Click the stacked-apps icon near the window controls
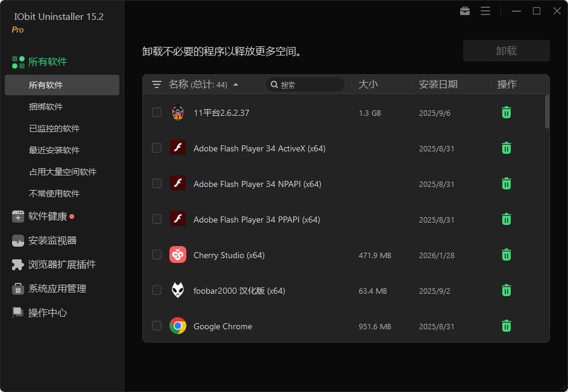Image resolution: width=568 pixels, height=392 pixels. [x=464, y=11]
